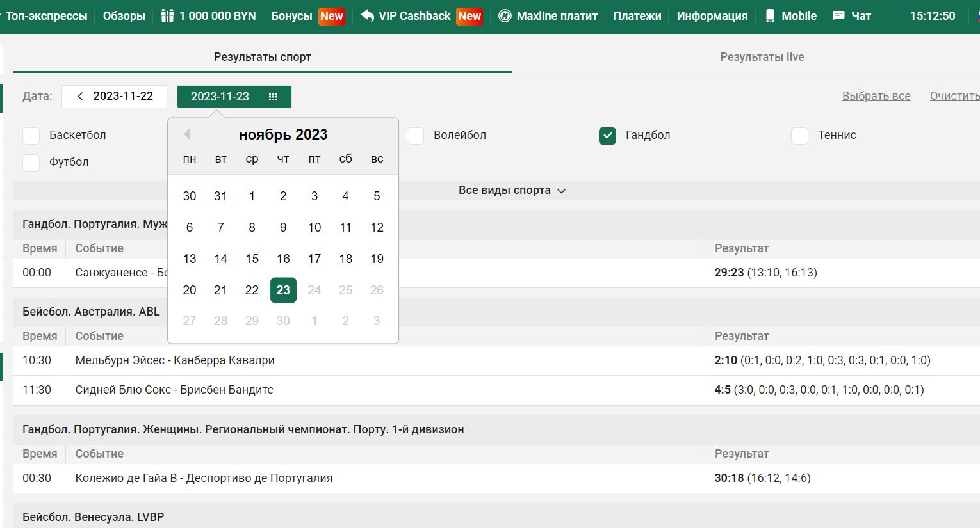Screen dimensions: 980x528
Task: Click Гандбол Португалия Женщины league header
Action: pyautogui.click(x=243, y=429)
